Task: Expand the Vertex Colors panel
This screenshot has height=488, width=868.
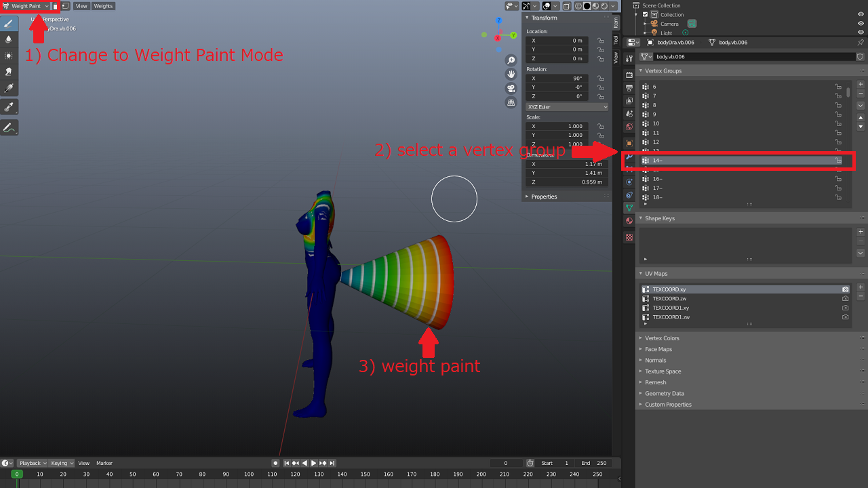Action: coord(662,338)
